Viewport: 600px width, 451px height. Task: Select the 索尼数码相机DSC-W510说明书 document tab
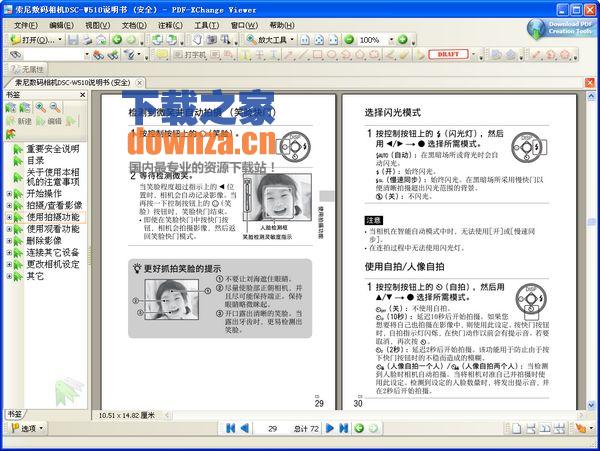pyautogui.click(x=73, y=82)
